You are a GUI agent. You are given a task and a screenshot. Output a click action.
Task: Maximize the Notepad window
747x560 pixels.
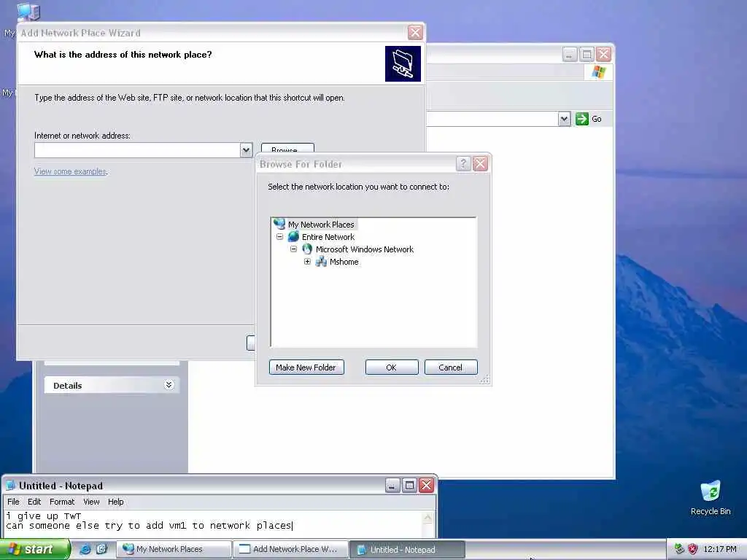point(409,485)
